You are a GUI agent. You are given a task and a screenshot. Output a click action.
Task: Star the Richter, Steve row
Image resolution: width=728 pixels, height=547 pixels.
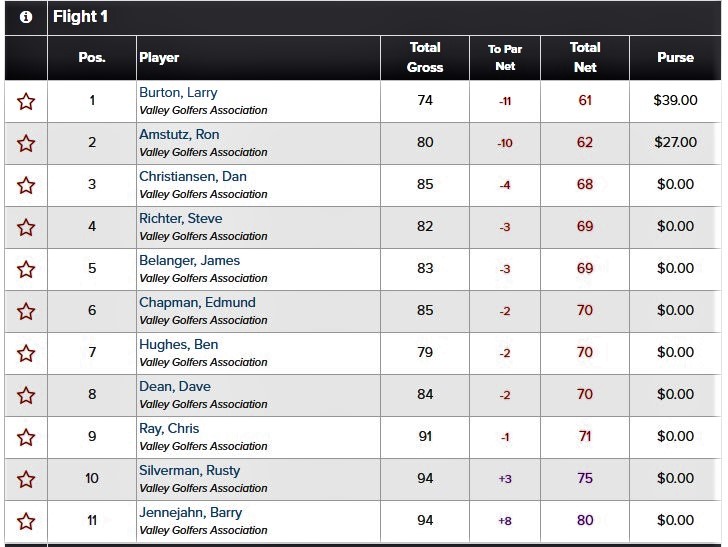[26, 228]
